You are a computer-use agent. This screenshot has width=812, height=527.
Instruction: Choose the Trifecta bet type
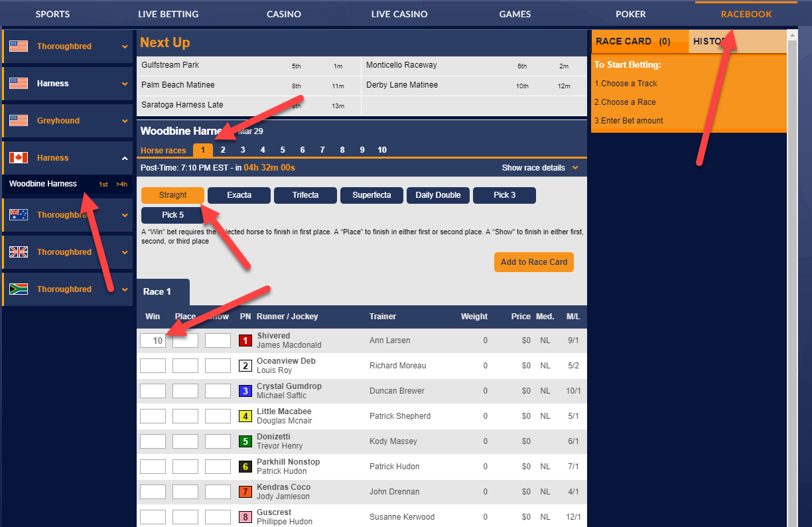pyautogui.click(x=305, y=195)
